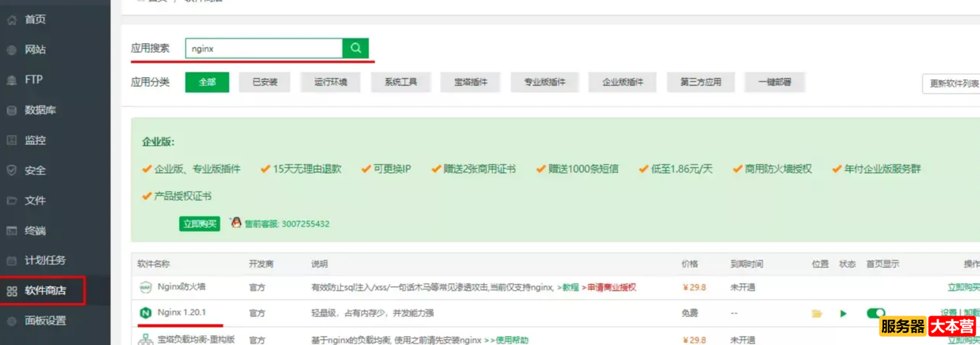
Task: Select the 运行环境 category tab
Action: click(331, 82)
